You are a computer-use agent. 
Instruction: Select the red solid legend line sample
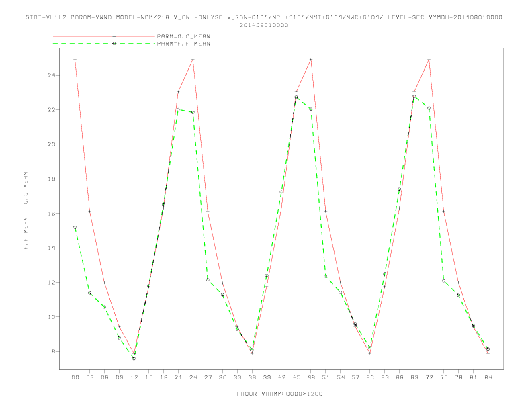pos(104,36)
